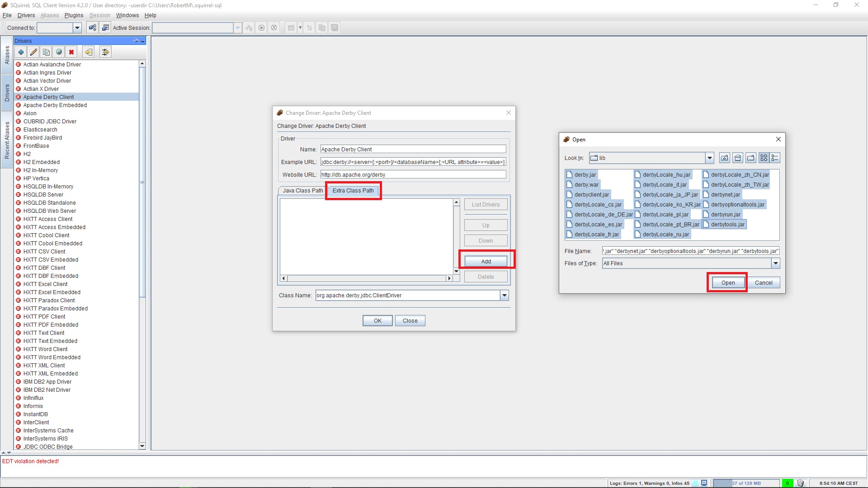The height and width of the screenshot is (488, 868).
Task: Switch to the Java Class Path tab
Action: coord(302,191)
